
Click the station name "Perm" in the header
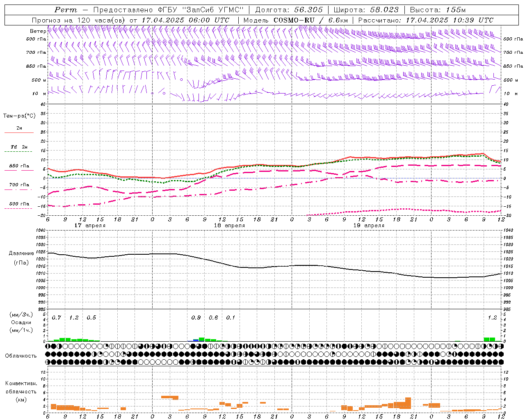pos(66,10)
